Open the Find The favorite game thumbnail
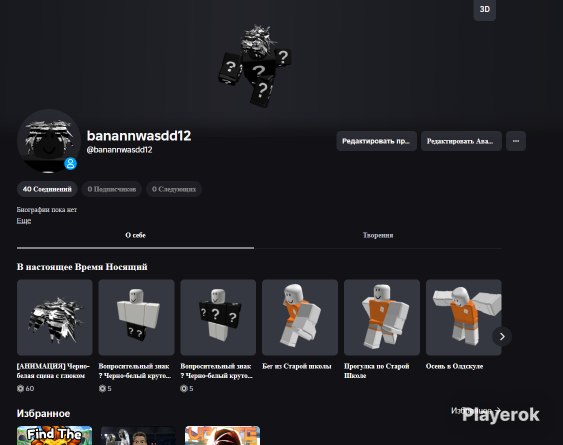Screen dimensions: 563x445 [55, 435]
